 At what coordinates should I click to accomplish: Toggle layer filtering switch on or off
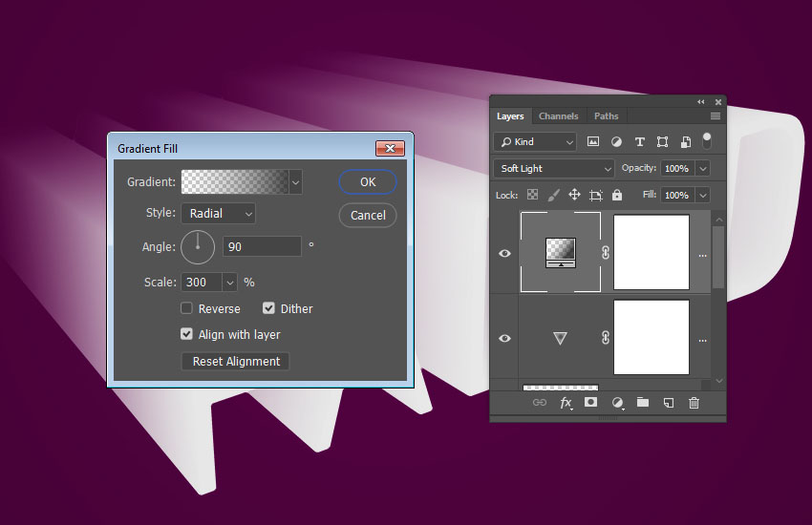click(x=707, y=140)
